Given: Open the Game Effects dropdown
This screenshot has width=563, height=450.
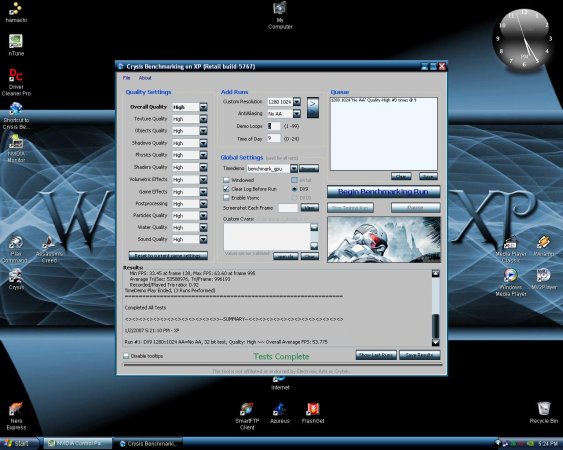Looking at the screenshot, I should 203,192.
